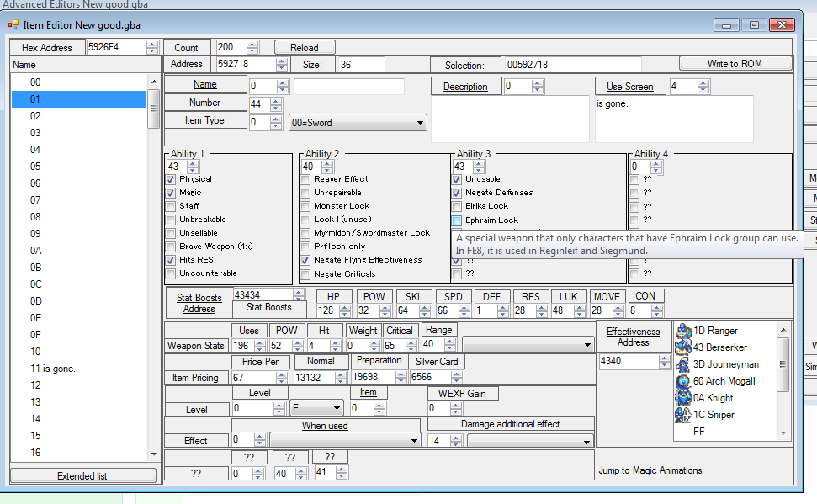Open the Jump to Magic Animations link
This screenshot has height=504, width=817.
tap(650, 470)
